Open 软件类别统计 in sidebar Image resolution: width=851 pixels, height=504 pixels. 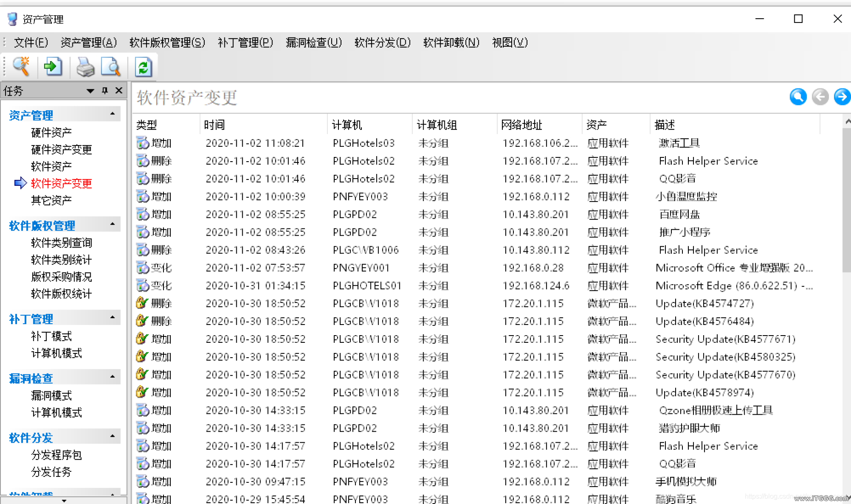62,260
